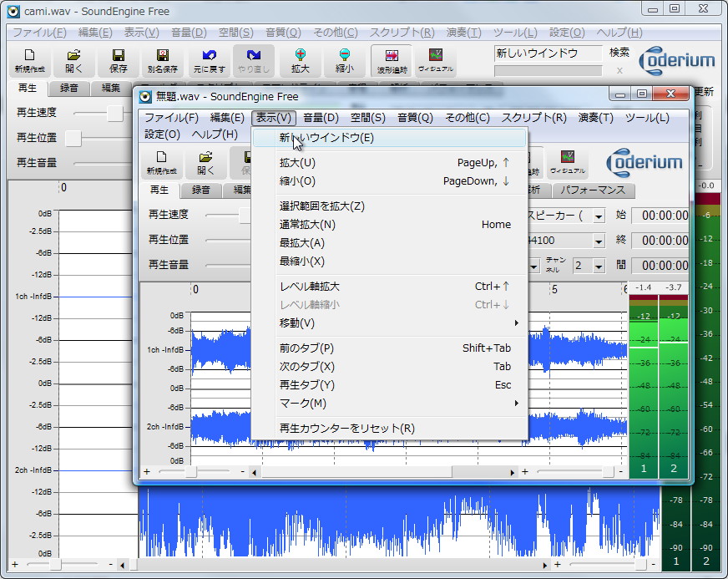Click the horizontal waveform scrollbar right arrow
Screen dimensions: 728x579
click(512, 472)
